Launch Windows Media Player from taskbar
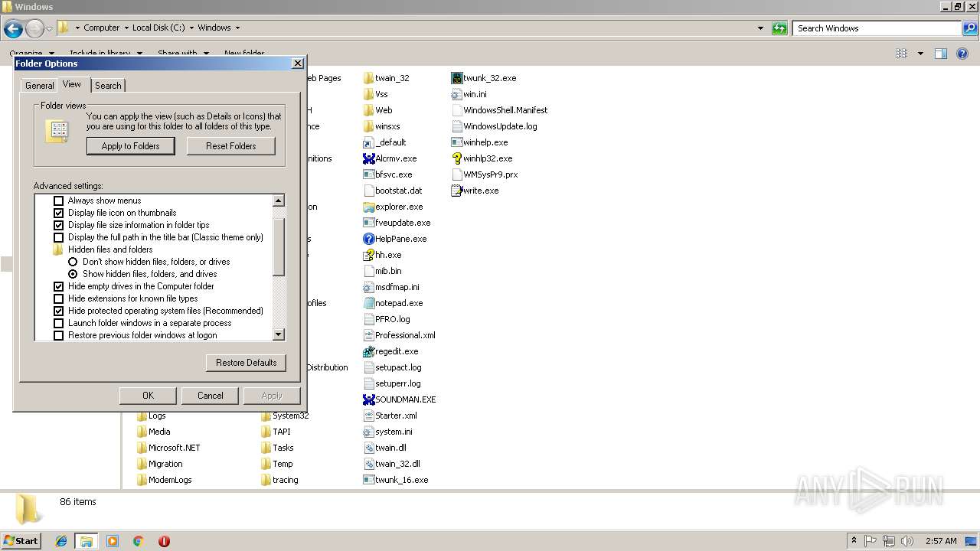The image size is (980, 551). [113, 541]
